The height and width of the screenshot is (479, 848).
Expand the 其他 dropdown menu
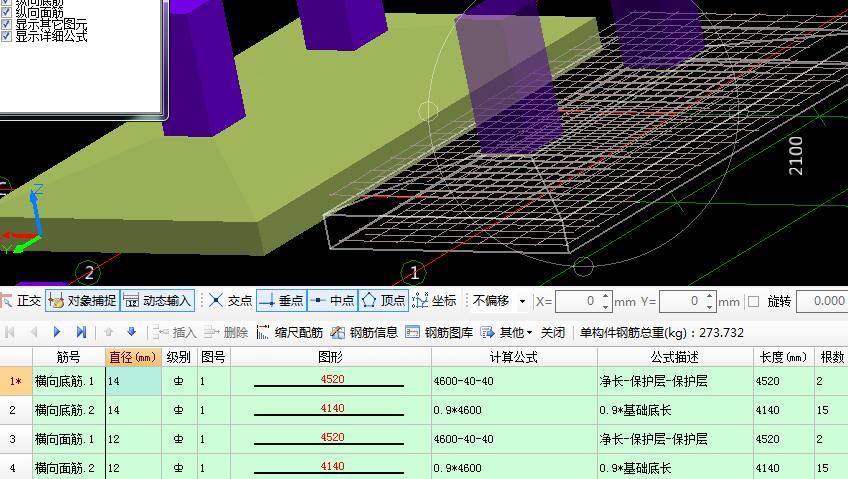(x=506, y=332)
